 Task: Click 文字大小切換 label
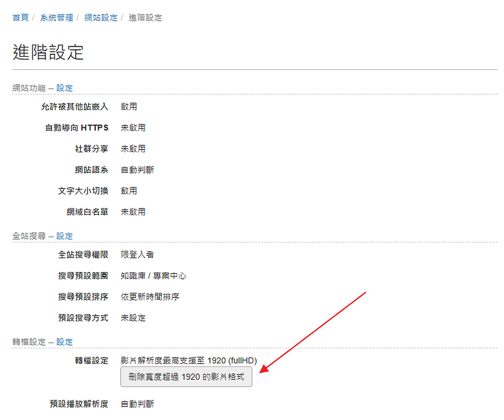[x=83, y=191]
